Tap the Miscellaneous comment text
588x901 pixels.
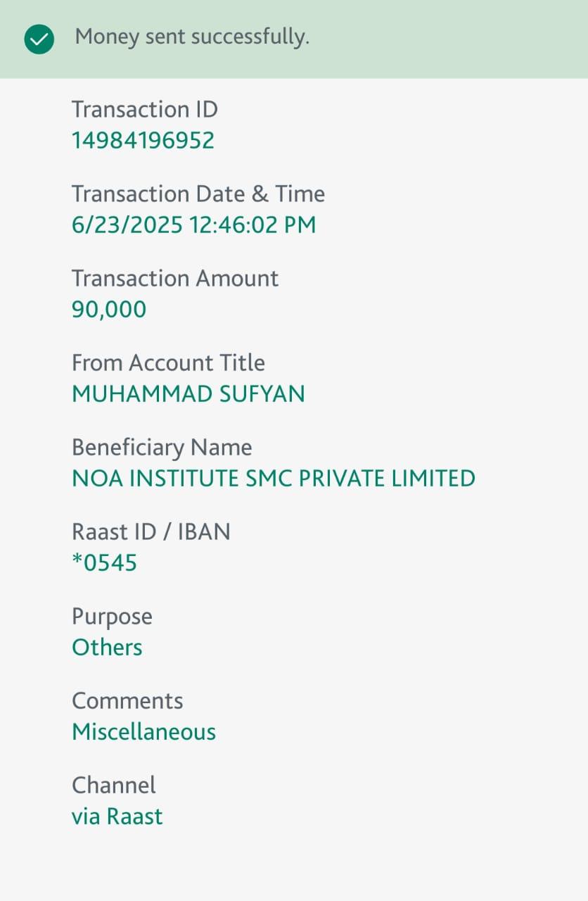tap(143, 732)
